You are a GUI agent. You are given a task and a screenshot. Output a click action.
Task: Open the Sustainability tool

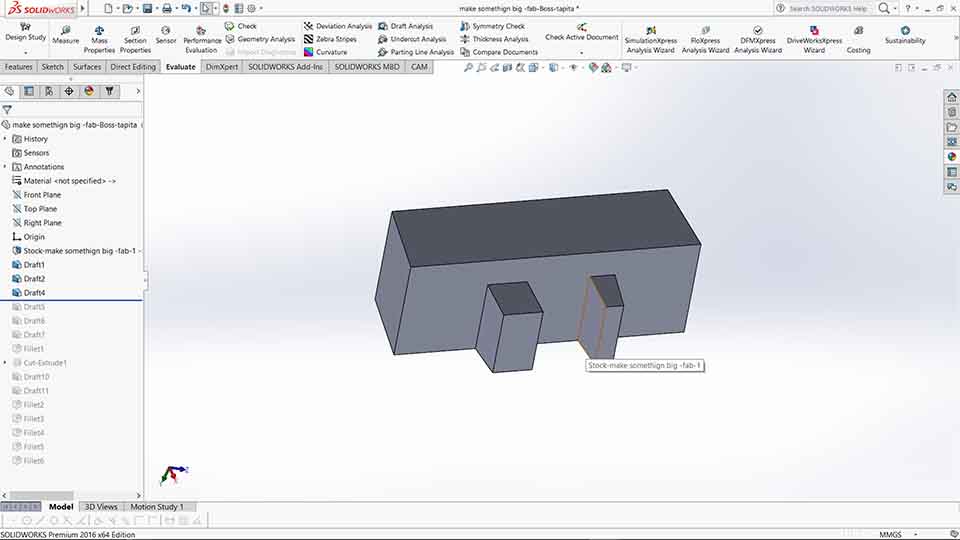coord(905,35)
